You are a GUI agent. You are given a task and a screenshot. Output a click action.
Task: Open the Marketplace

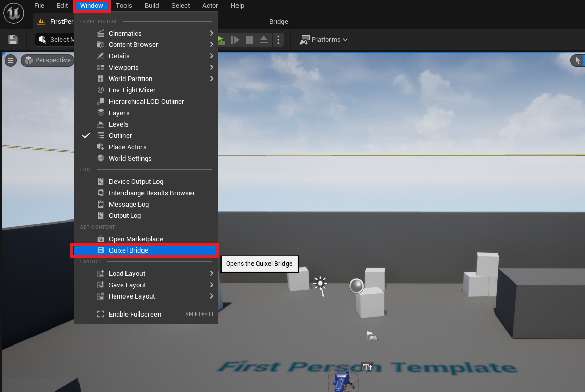135,239
